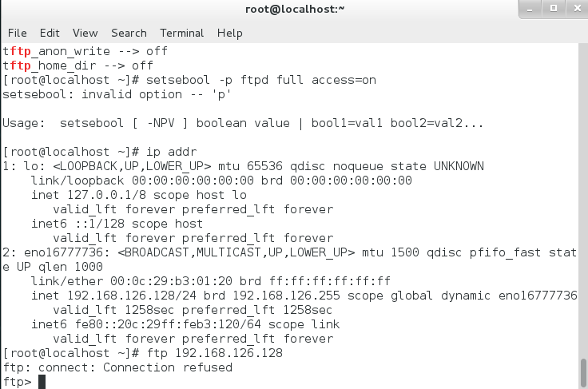Minimize the terminal window
Screen dimensions: 588x389
tap(530, 9)
